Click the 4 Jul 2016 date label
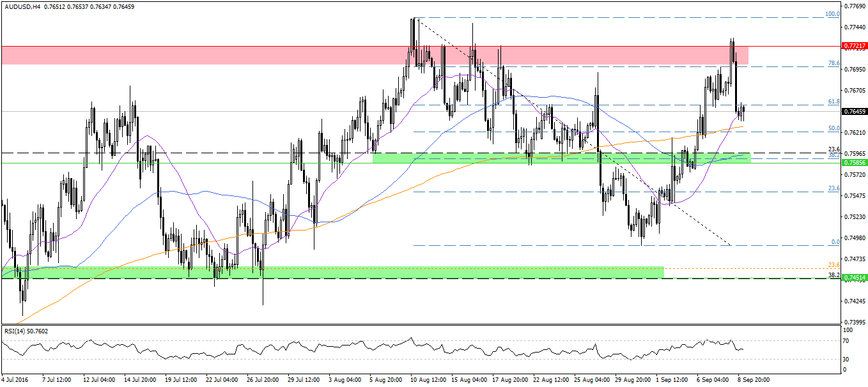868x387 pixels. coord(17,379)
